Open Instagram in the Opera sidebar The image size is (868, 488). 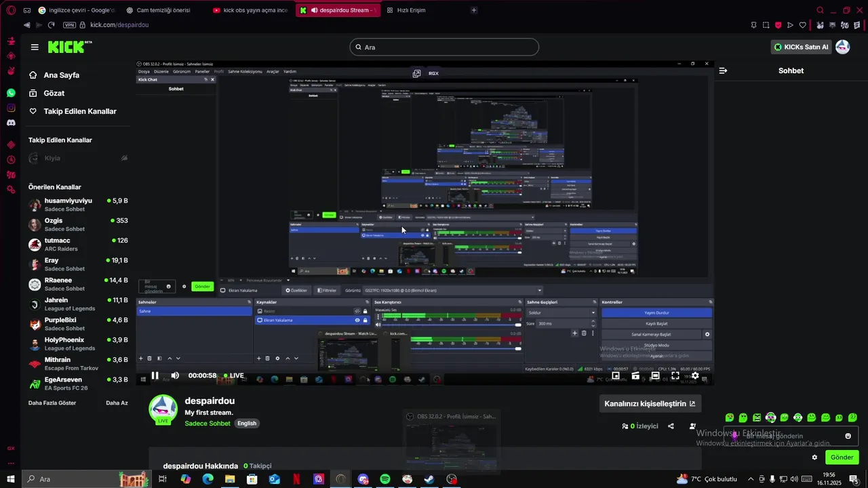11,108
